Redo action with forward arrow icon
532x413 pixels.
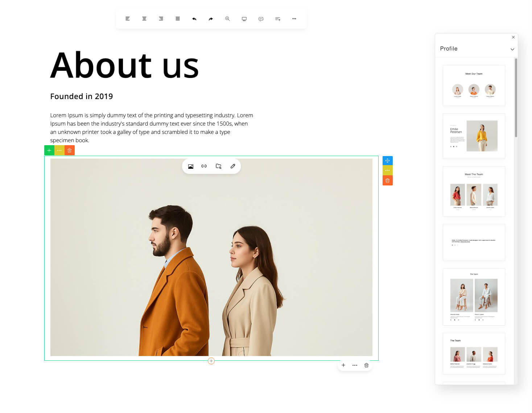[x=211, y=19]
